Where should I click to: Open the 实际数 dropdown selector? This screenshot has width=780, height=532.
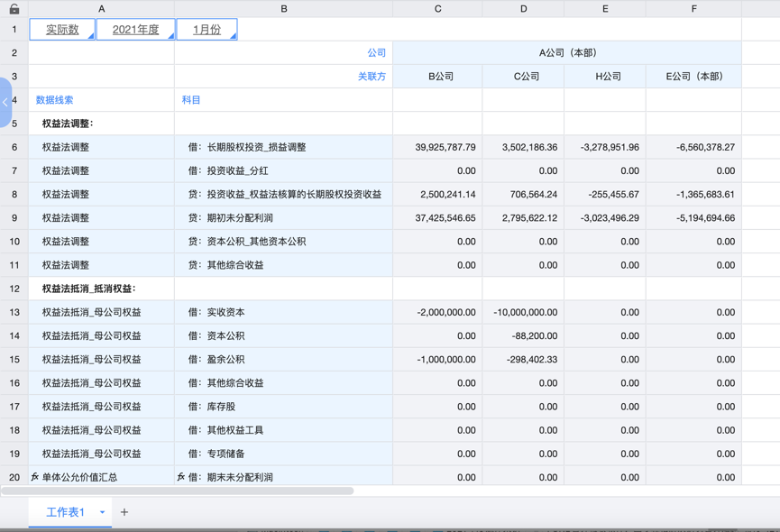(x=62, y=30)
